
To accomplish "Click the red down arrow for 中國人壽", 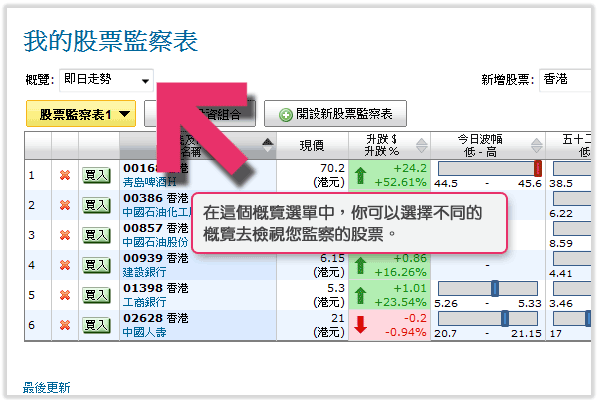I will [x=360, y=325].
